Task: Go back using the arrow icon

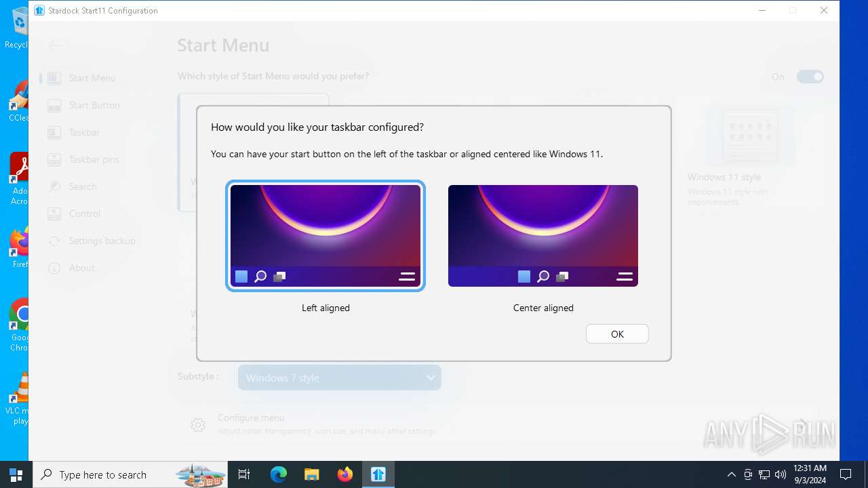Action: 56,45
